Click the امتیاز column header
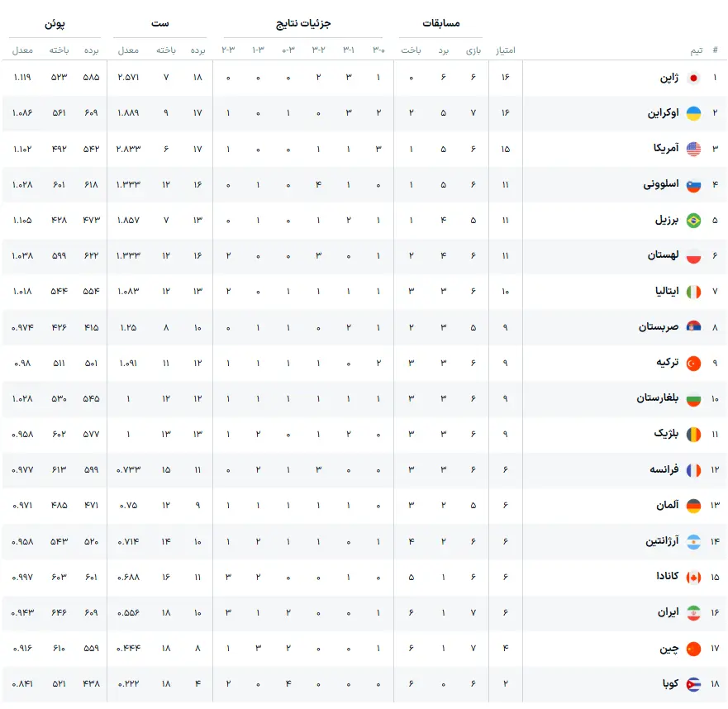 coord(505,50)
